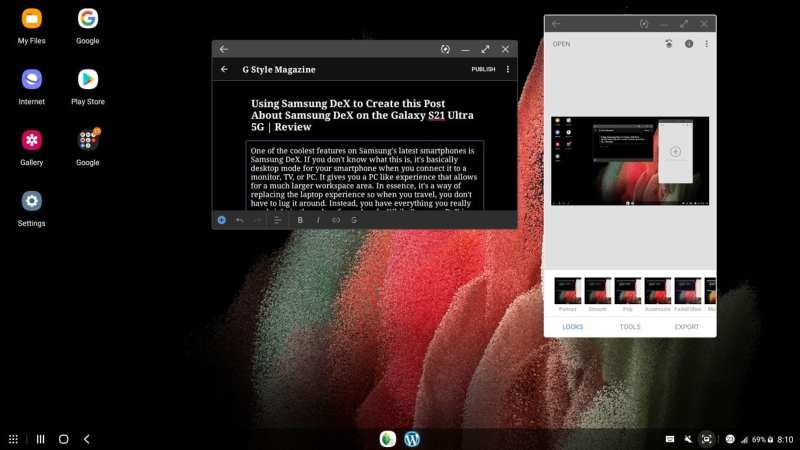The height and width of the screenshot is (450, 800).
Task: Click the taskbar back button
Action: pyautogui.click(x=87, y=439)
